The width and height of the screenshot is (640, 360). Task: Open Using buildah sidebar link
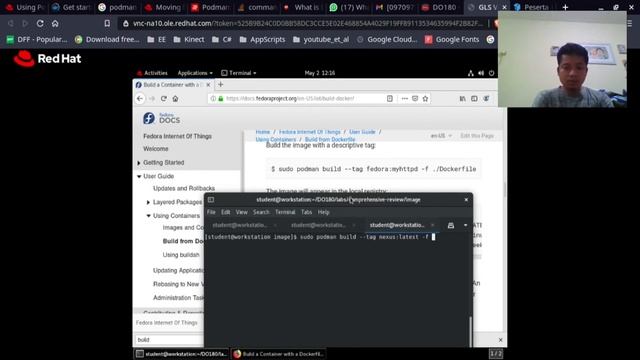(181, 255)
